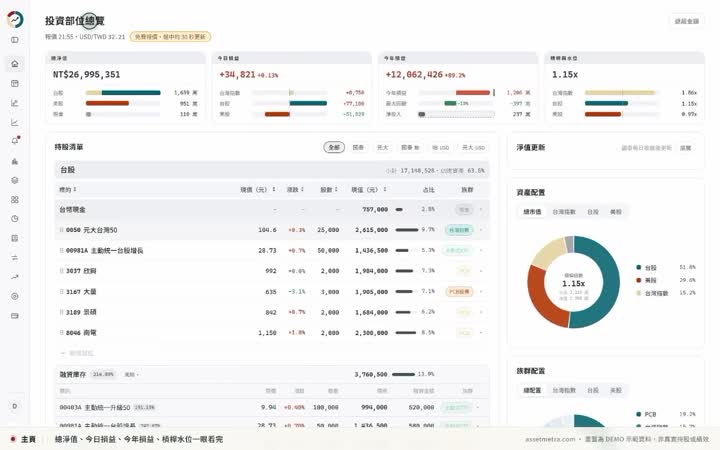The width and height of the screenshot is (720, 450).
Task: Click the yellow quote refresh badge
Action: coord(170,37)
